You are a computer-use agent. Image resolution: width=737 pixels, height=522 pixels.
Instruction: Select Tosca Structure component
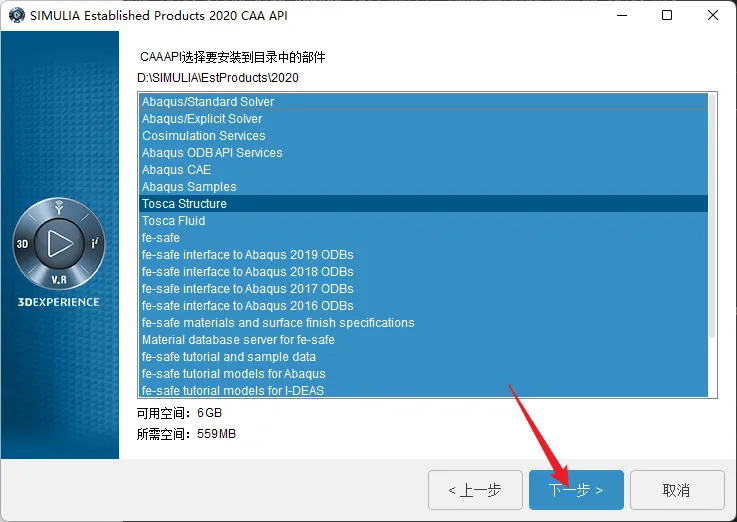(423, 203)
